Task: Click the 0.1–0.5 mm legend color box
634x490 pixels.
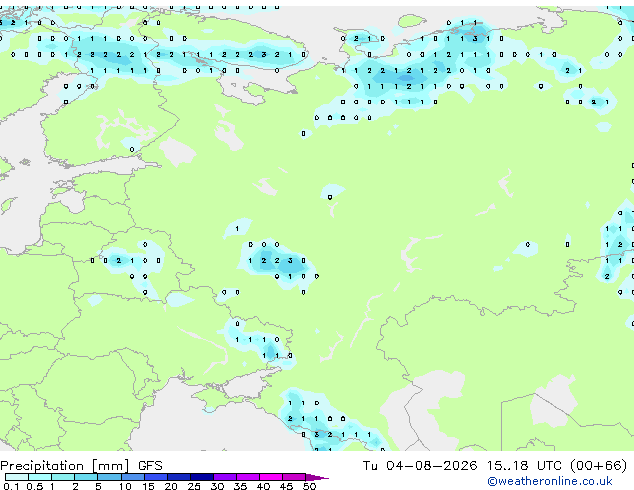Action: tap(17, 477)
